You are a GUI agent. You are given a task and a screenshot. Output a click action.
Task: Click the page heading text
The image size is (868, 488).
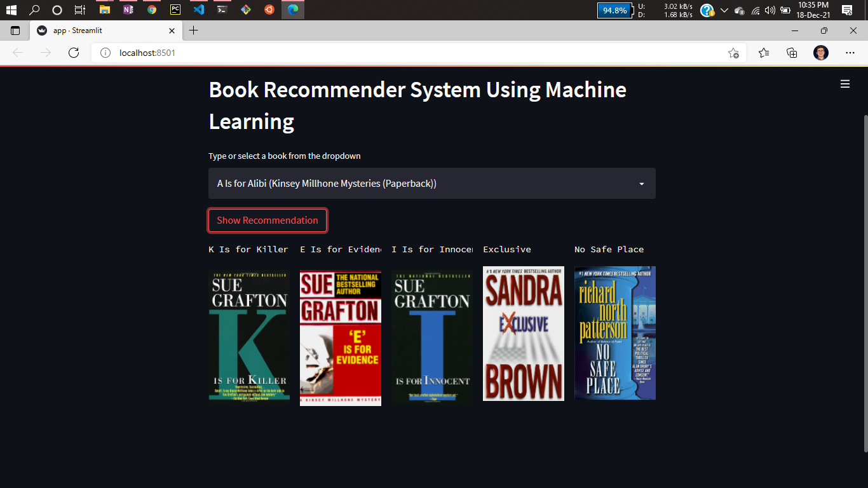(x=417, y=105)
